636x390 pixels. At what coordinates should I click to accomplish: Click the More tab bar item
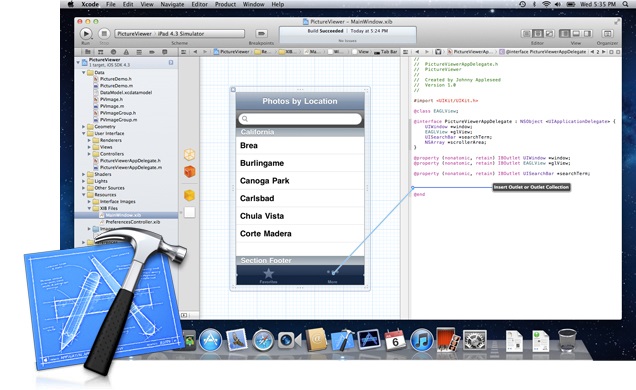(332, 276)
